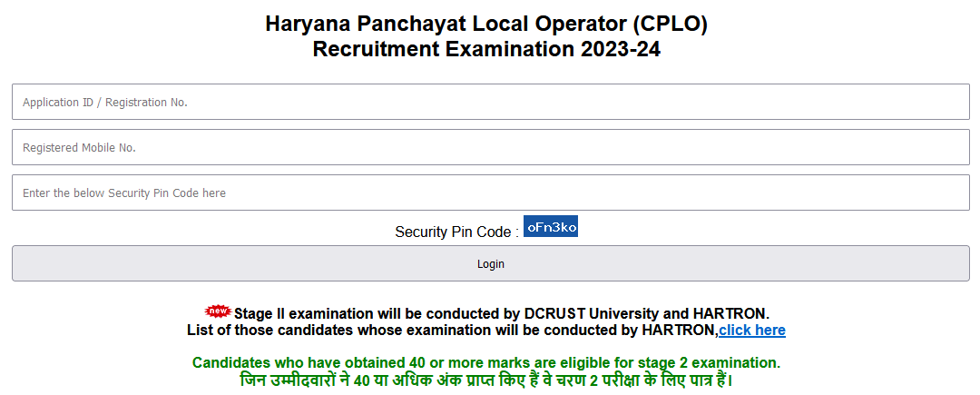Viewport: 980px width, 395px height.
Task: Click the Application ID / Registration No. field
Action: [490, 102]
